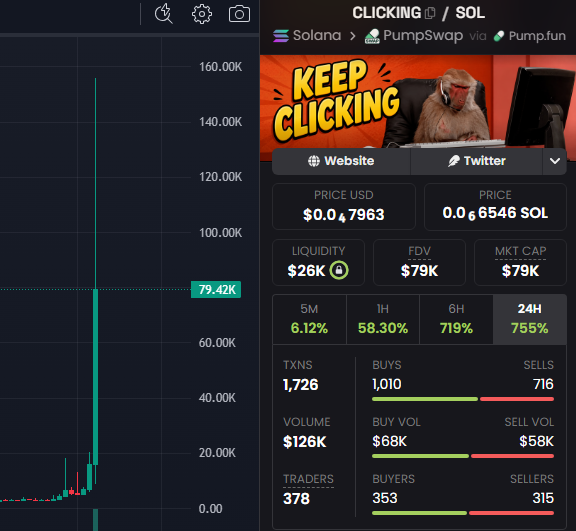Select the 24H timeframe tab
576x531 pixels.
530,319
